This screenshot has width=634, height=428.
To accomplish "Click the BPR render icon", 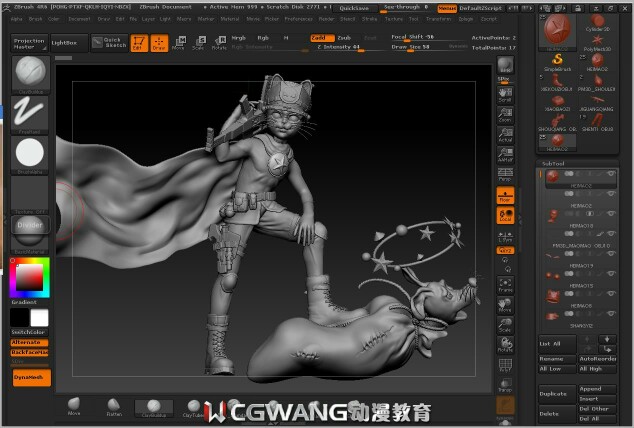I will tap(505, 65).
